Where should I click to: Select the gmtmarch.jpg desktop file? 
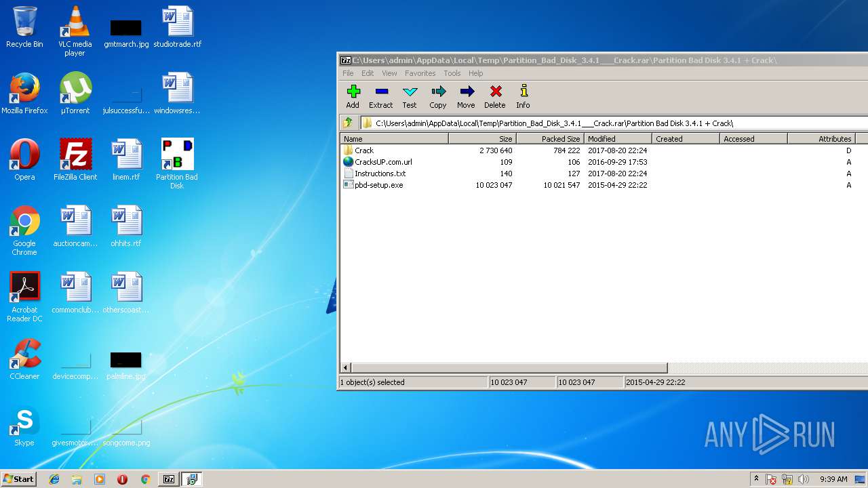126,33
